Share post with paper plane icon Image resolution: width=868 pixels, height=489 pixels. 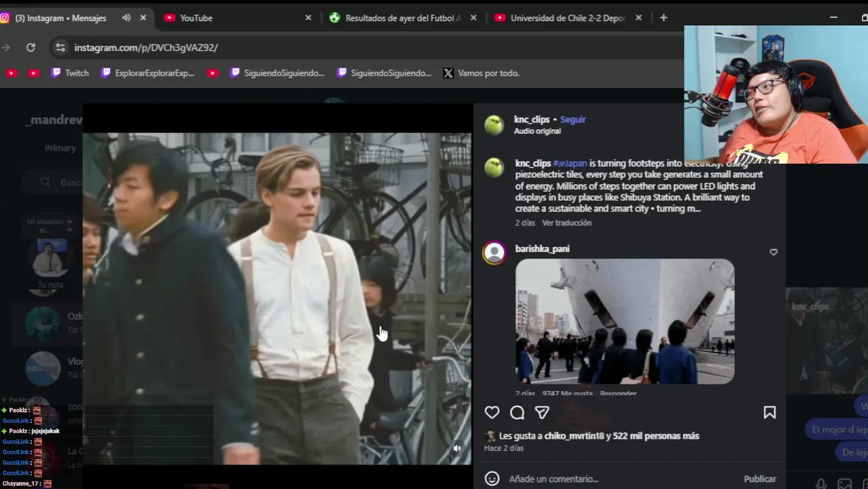pos(542,412)
